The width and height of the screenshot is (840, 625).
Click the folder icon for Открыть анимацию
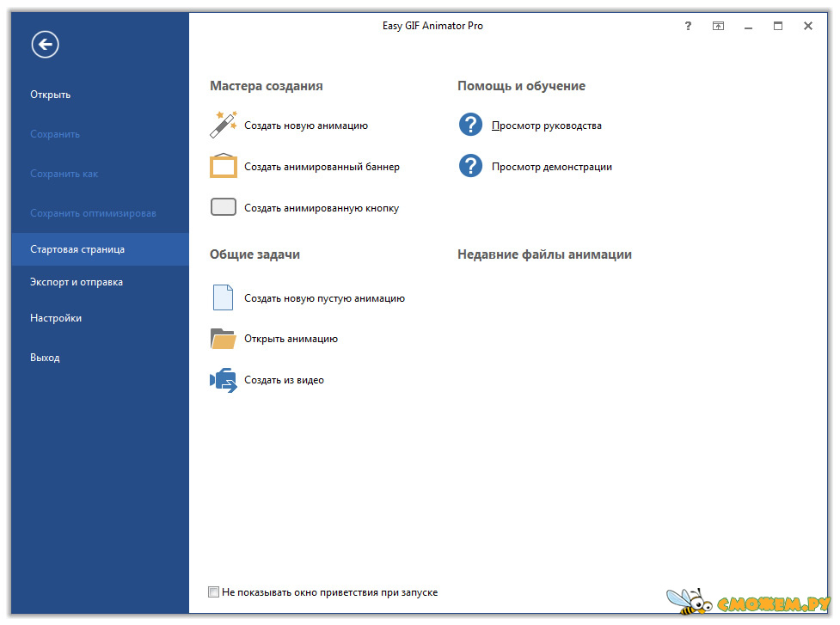tap(223, 339)
